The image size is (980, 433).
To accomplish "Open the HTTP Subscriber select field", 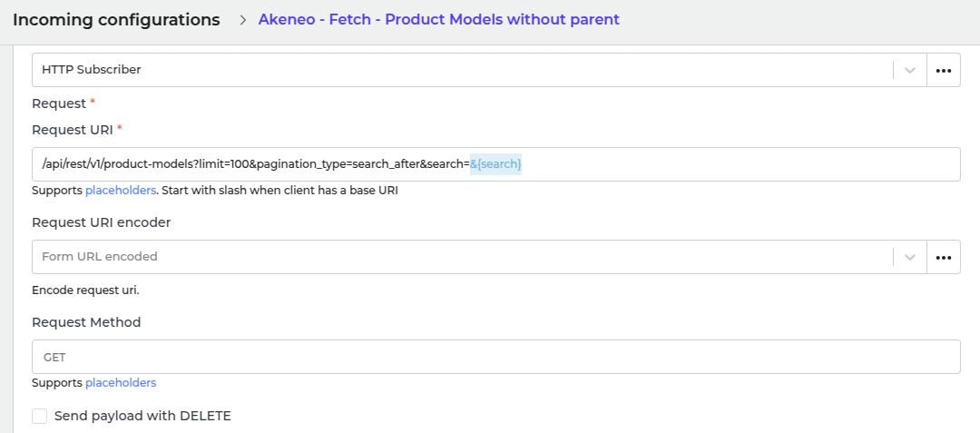I will [454, 70].
